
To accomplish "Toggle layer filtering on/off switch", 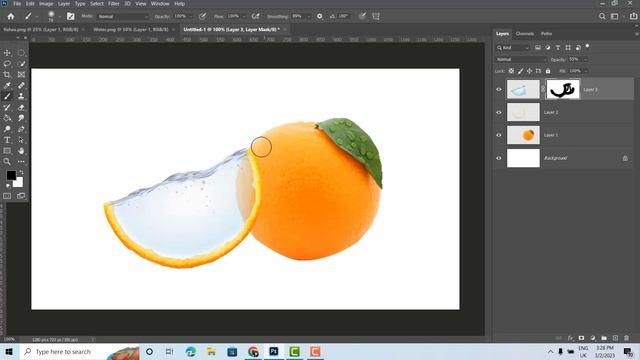I will tap(587, 47).
